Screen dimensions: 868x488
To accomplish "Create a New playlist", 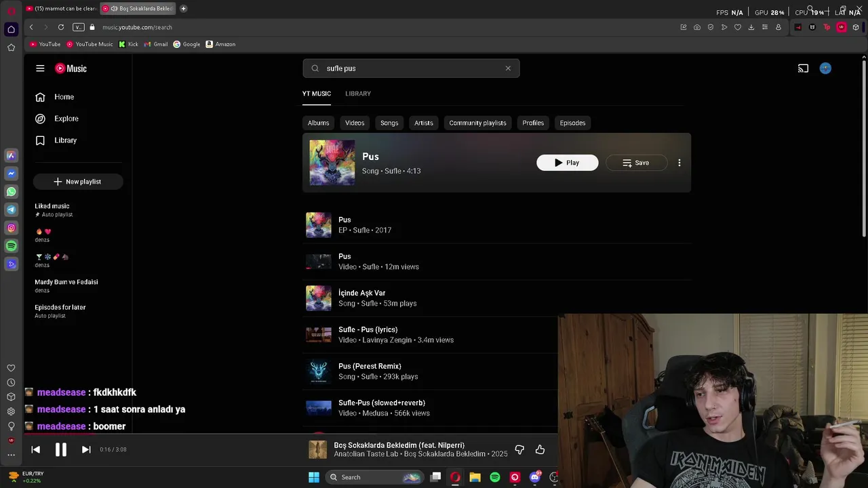I will [78, 182].
